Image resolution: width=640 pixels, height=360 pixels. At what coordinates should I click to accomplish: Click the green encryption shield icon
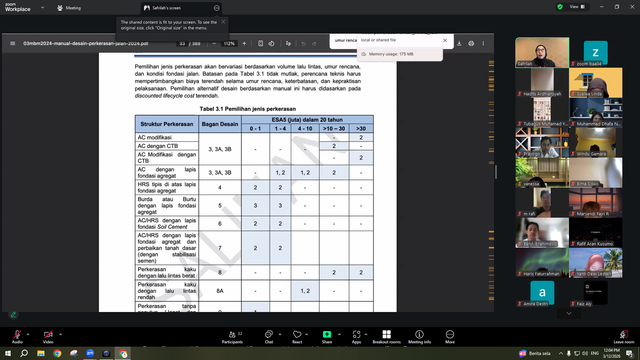click(560, 7)
